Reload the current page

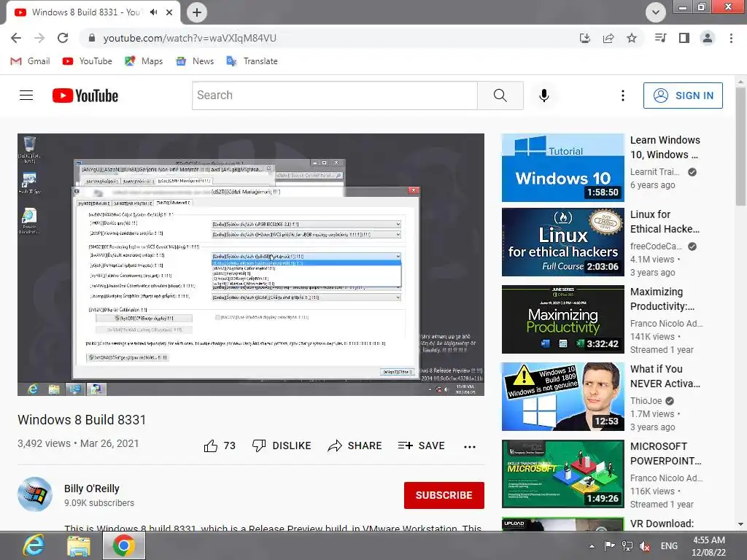(63, 38)
